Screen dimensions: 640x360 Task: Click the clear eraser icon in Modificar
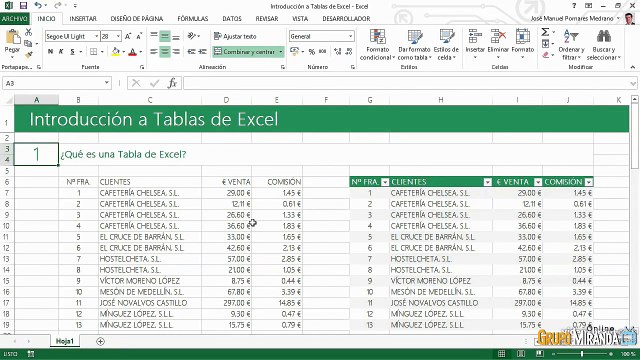(546, 55)
